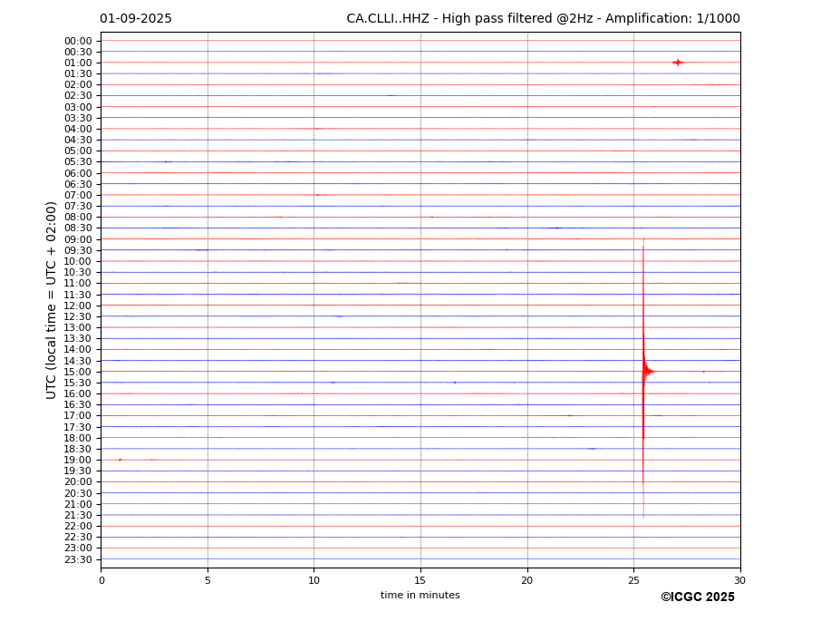Click the 01:30 row label
This screenshot has height=631, width=840.
(x=78, y=74)
